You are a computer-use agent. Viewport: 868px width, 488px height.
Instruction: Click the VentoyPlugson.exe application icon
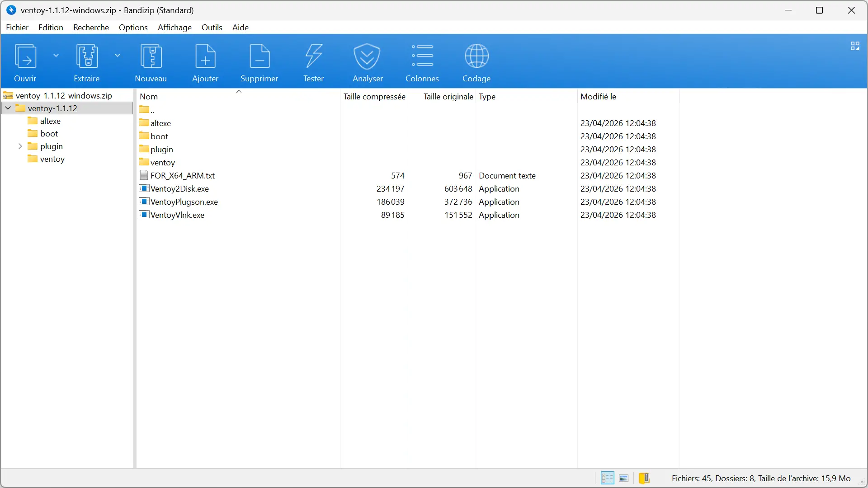144,201
